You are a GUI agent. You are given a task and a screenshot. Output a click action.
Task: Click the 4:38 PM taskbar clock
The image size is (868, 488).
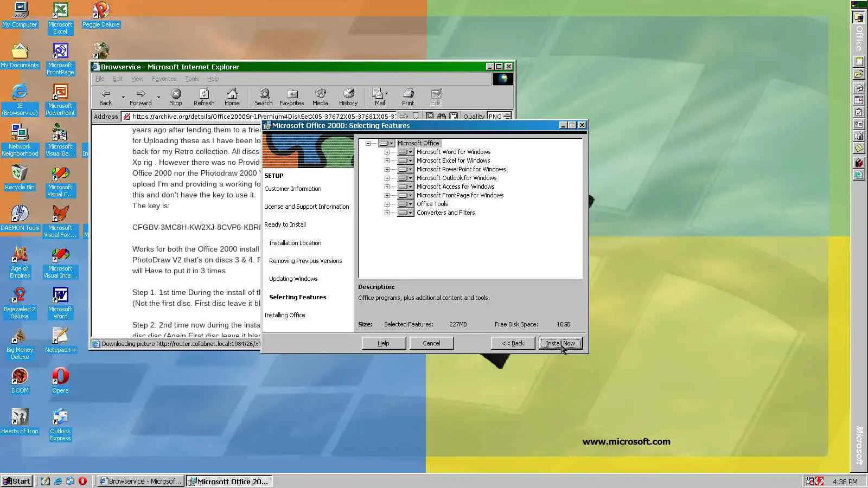845,481
